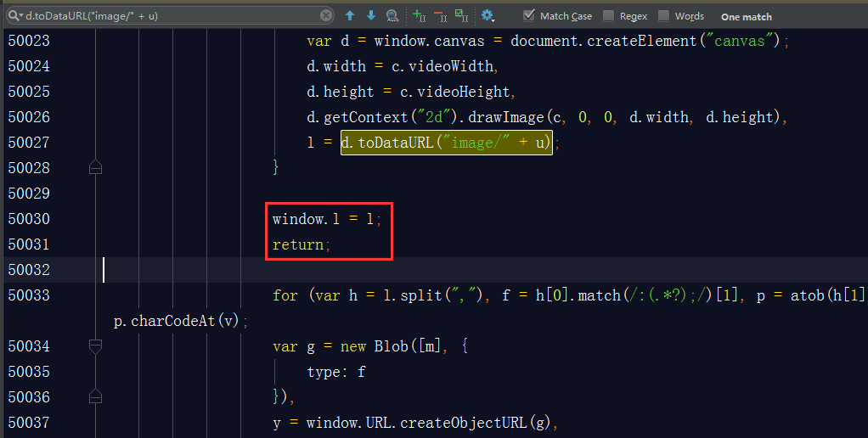Collapse fold marker at line 50036

coord(95,396)
